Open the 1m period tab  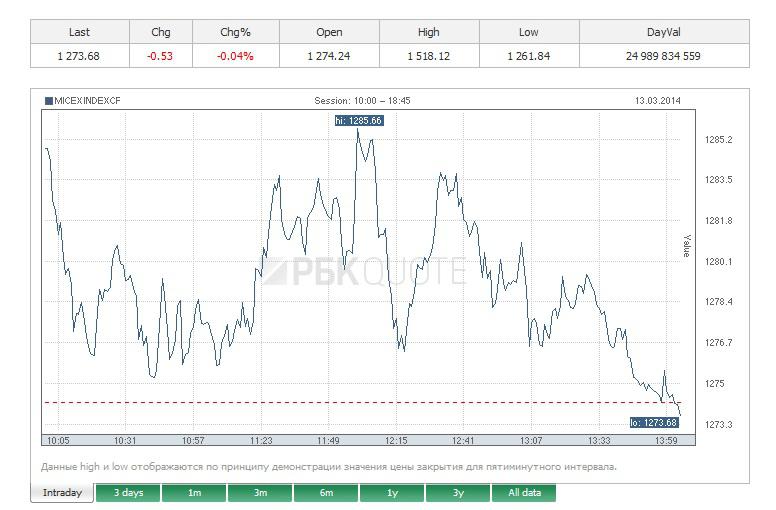pos(194,493)
